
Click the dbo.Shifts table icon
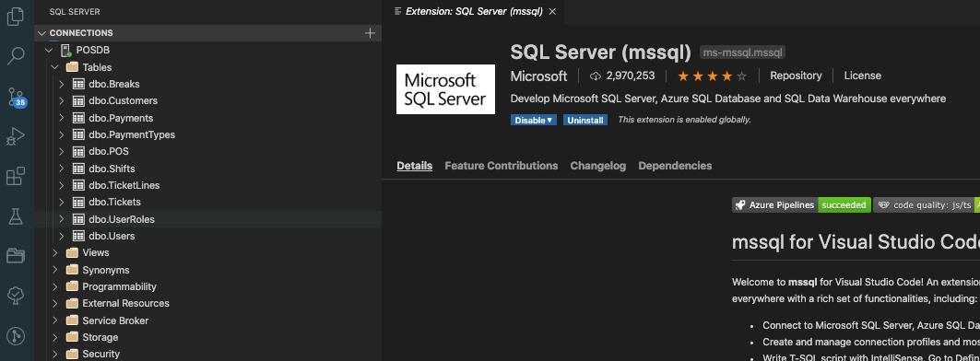pyautogui.click(x=78, y=169)
